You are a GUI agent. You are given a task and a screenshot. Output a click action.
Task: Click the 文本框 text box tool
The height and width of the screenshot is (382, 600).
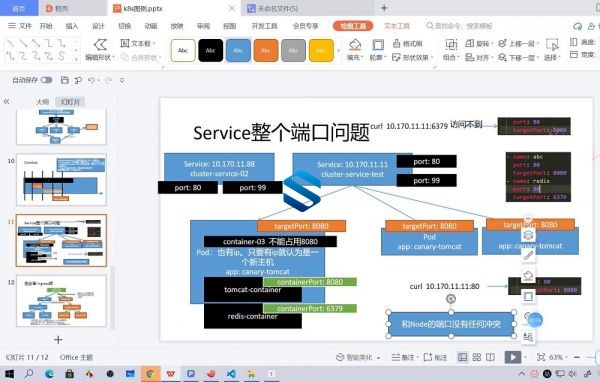[138, 43]
